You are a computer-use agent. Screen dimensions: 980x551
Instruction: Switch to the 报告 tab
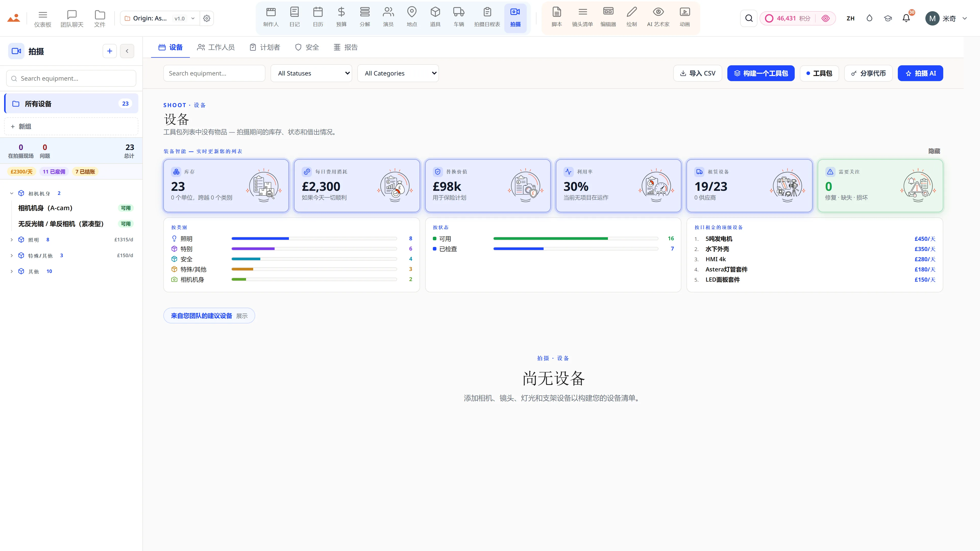346,47
